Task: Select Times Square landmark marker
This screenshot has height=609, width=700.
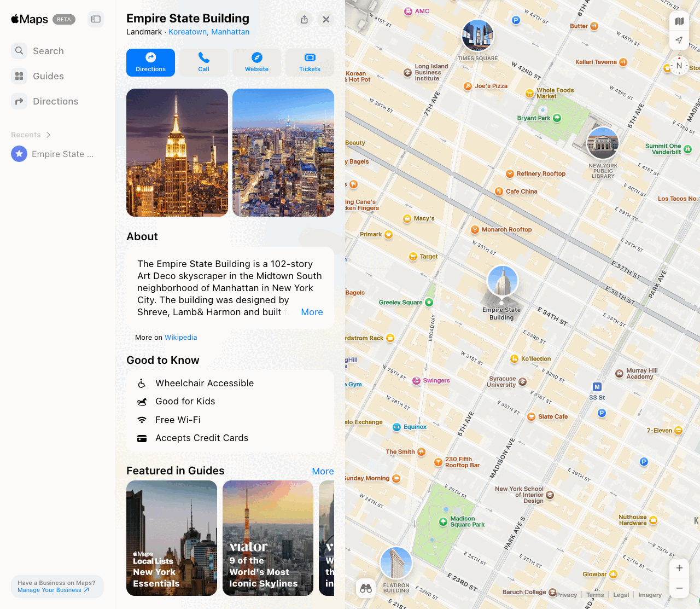Action: click(x=477, y=36)
